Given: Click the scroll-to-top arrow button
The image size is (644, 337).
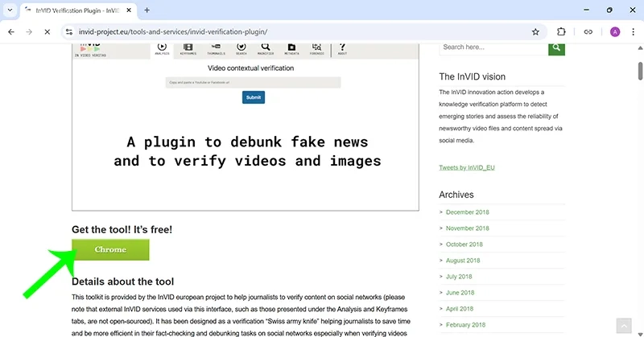Looking at the screenshot, I should pos(623,325).
